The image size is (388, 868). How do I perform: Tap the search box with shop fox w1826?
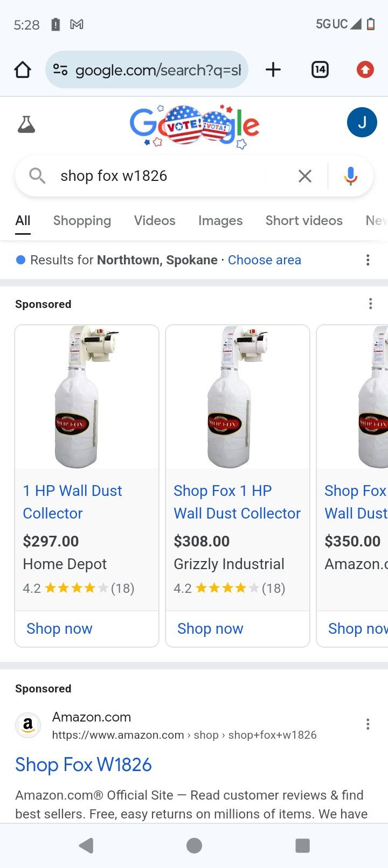pyautogui.click(x=162, y=176)
